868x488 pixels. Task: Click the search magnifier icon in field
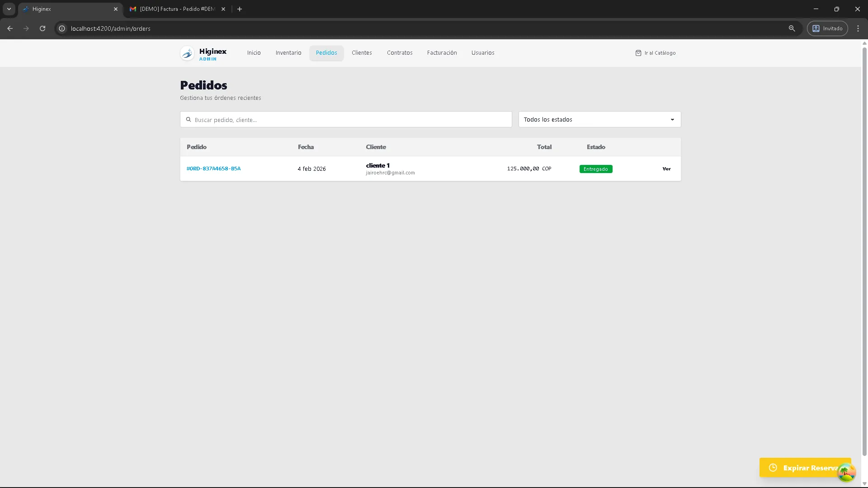coord(189,120)
